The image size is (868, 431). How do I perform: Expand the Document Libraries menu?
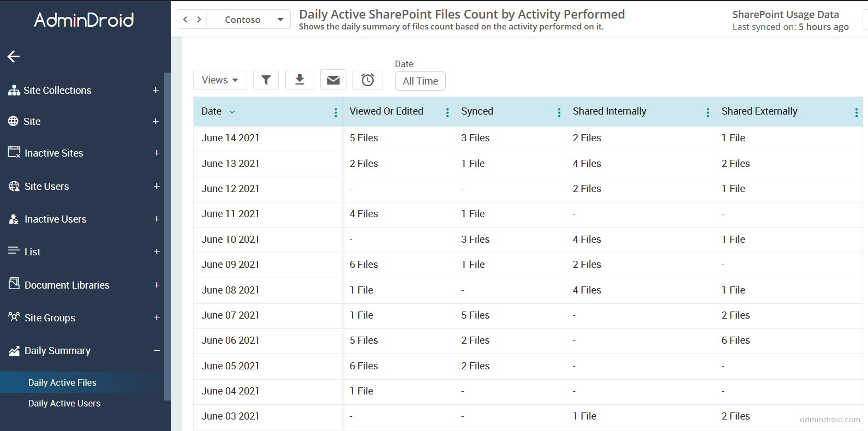(157, 285)
